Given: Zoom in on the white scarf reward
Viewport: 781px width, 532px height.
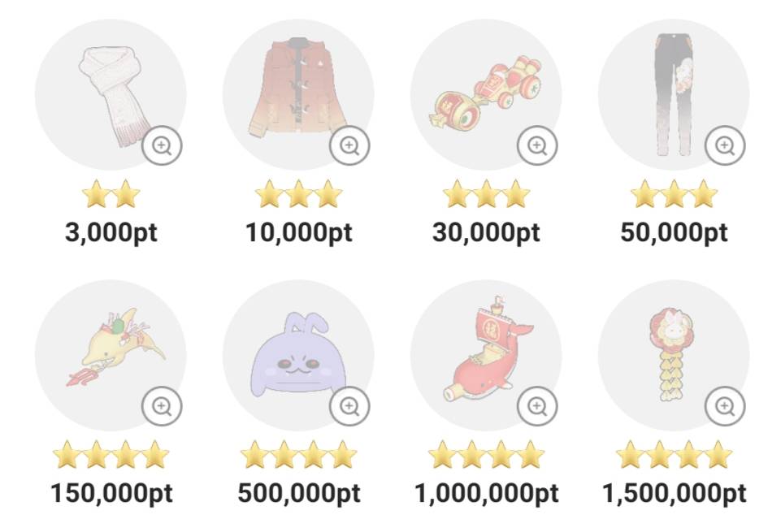Looking at the screenshot, I should (x=162, y=146).
